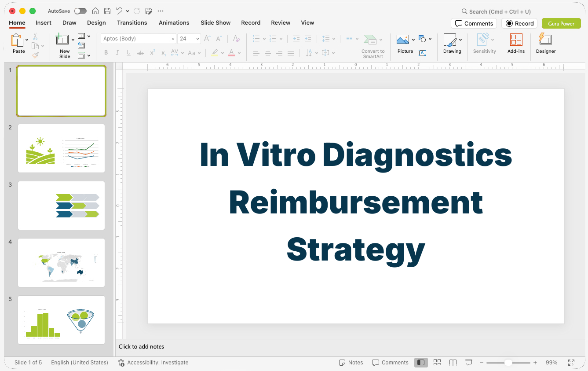Toggle underline formatting
Viewport: 588px width, 371px height.
click(x=128, y=53)
